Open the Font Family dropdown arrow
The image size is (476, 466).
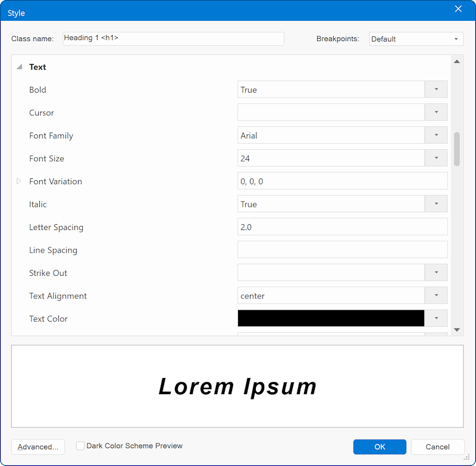436,136
